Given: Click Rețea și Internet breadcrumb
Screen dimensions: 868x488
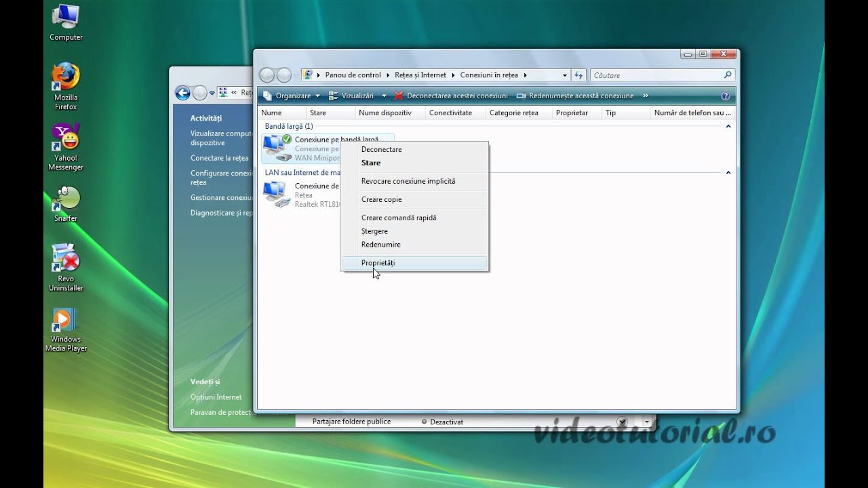Looking at the screenshot, I should 420,75.
